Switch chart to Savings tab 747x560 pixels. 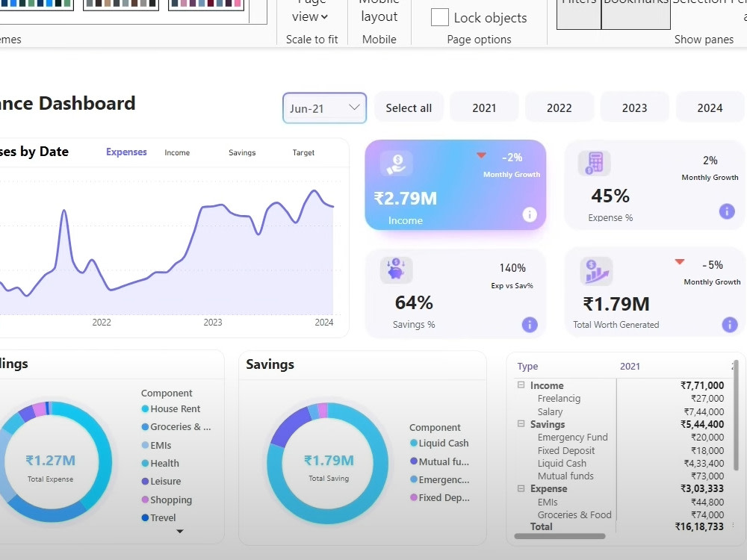click(242, 153)
